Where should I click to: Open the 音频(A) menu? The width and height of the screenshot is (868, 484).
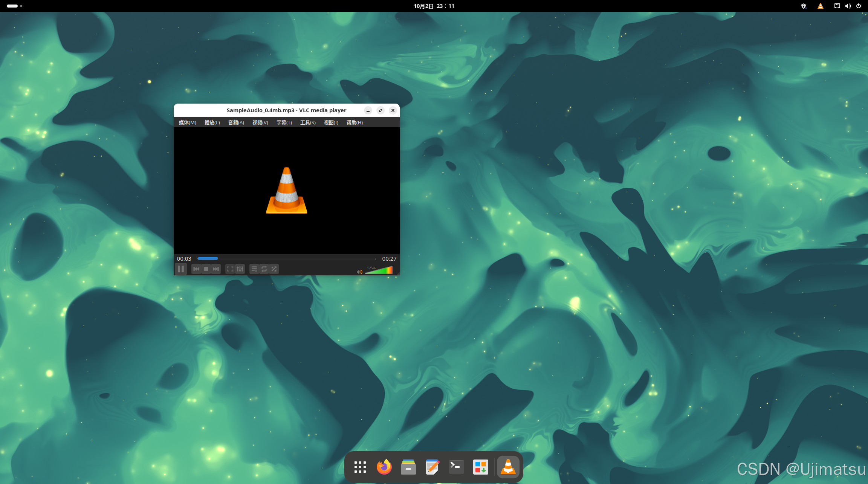[236, 122]
